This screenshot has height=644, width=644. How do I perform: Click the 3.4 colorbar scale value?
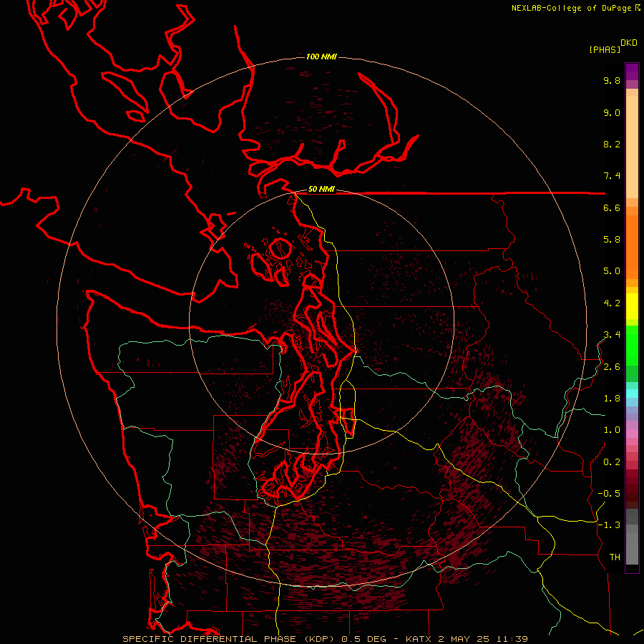pos(612,335)
